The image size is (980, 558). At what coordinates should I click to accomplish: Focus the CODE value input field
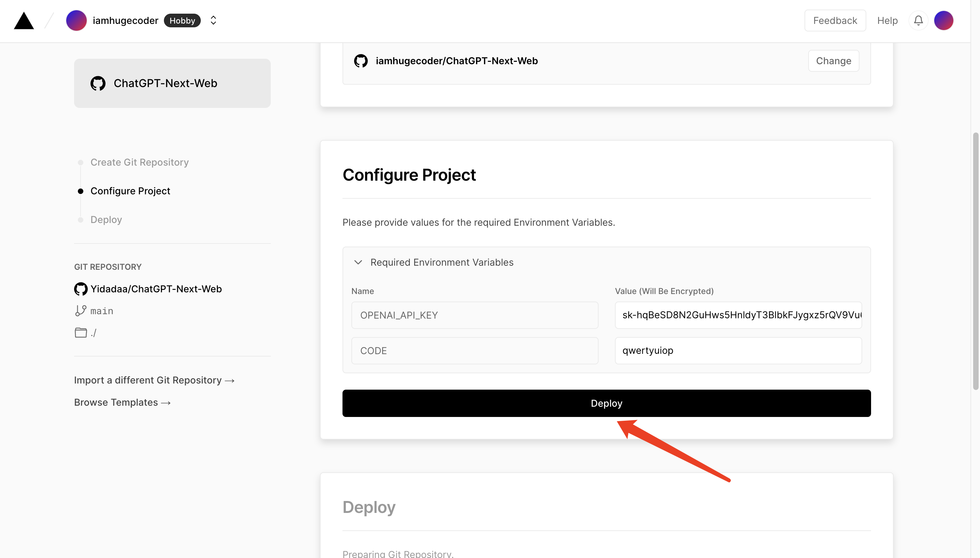point(738,350)
